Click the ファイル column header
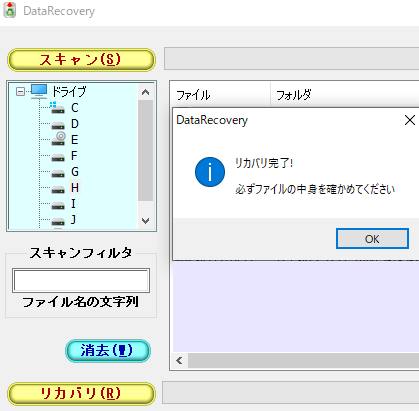Screen dimensions: 419x411 [x=220, y=95]
